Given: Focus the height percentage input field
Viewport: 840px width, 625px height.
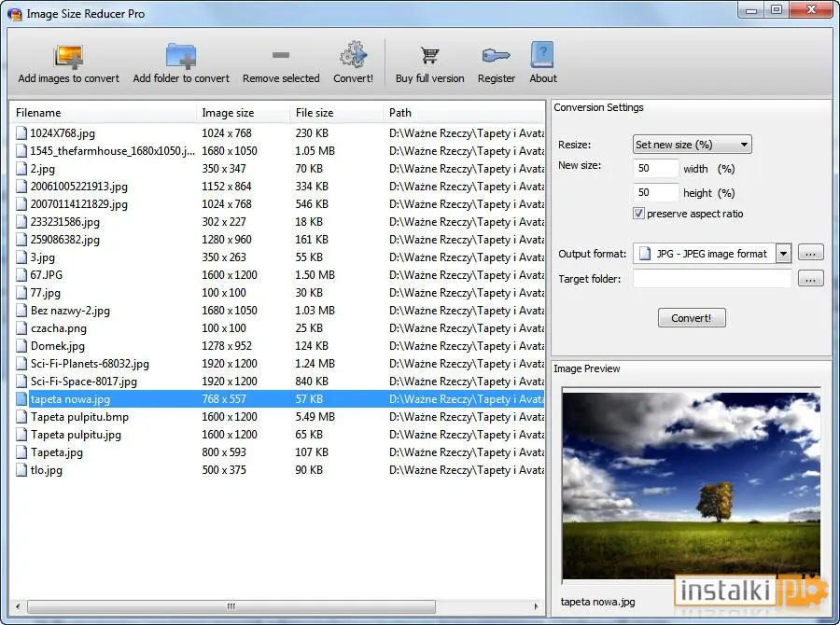Looking at the screenshot, I should (656, 192).
